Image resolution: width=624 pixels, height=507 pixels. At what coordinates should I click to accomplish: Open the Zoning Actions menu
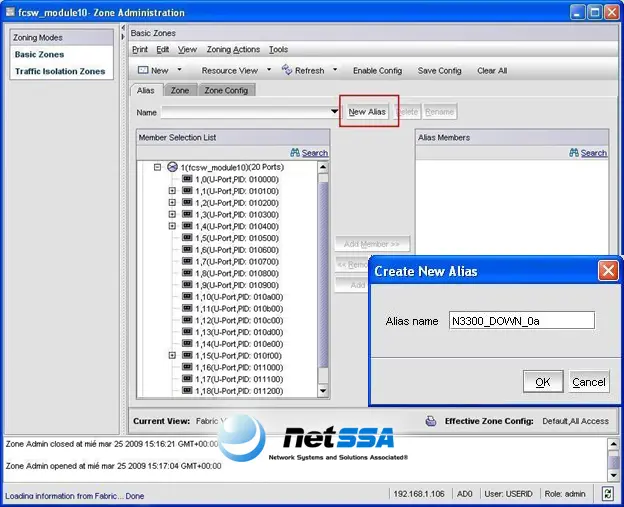pyautogui.click(x=233, y=49)
